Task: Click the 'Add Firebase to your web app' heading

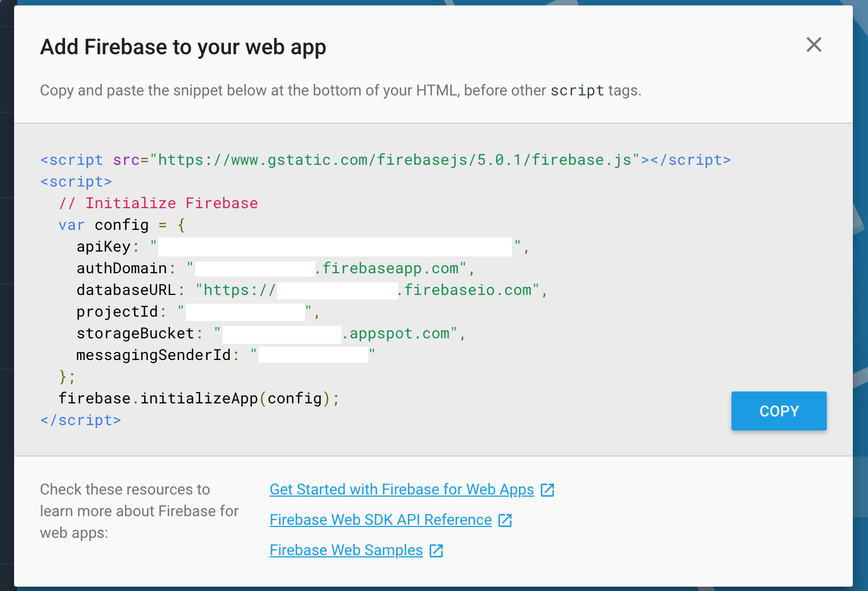Action: (183, 47)
